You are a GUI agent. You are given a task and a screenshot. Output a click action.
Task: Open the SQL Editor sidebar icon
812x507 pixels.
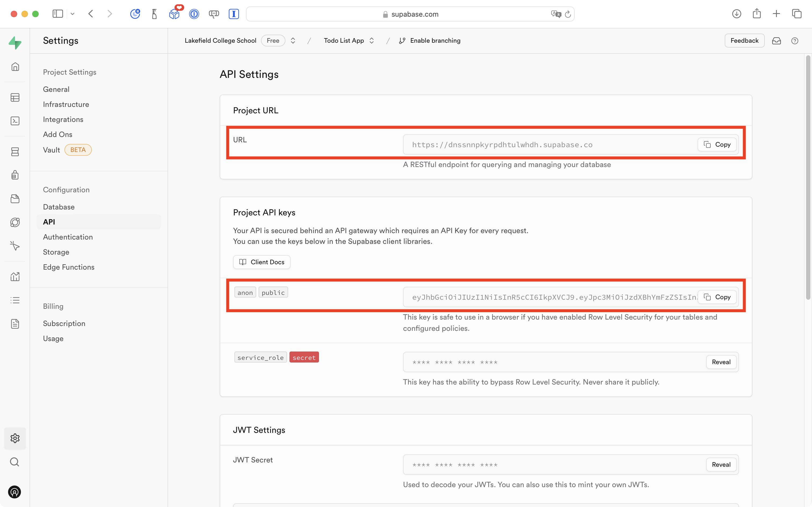coord(15,121)
